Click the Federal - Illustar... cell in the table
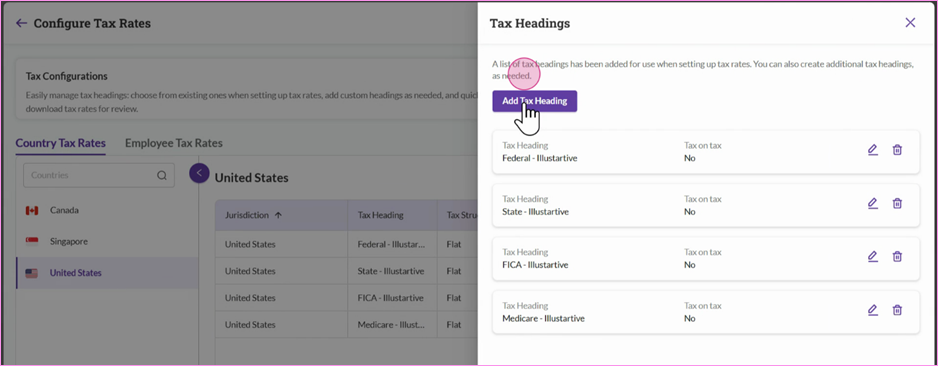Screen dimensions: 938x366 click(x=391, y=244)
